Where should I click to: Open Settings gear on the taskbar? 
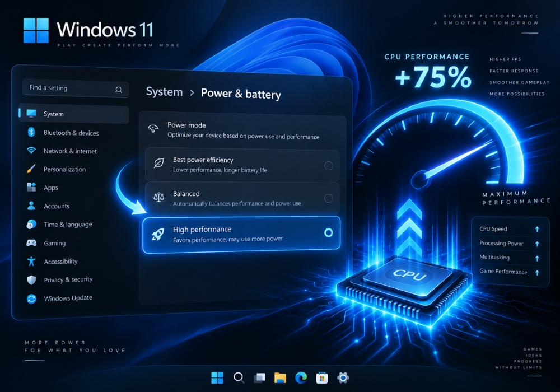point(343,377)
